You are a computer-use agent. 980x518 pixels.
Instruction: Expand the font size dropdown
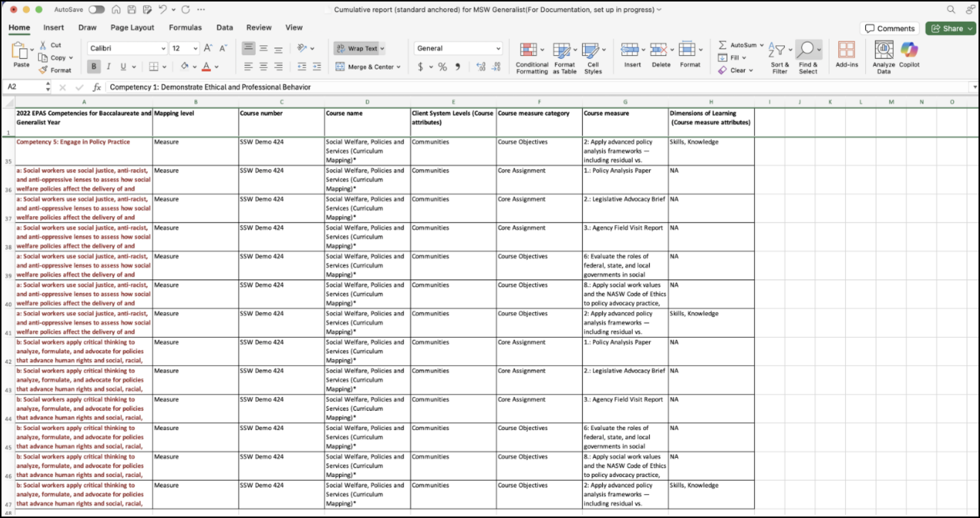196,48
